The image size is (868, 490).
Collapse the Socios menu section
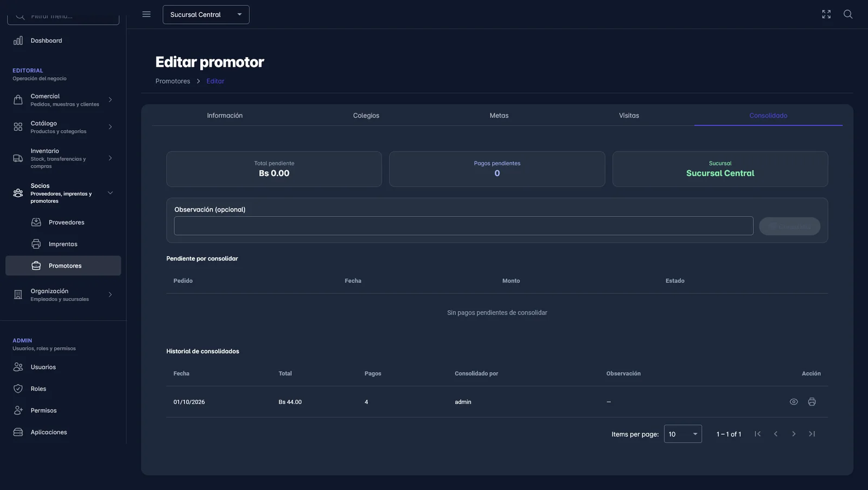pyautogui.click(x=63, y=193)
